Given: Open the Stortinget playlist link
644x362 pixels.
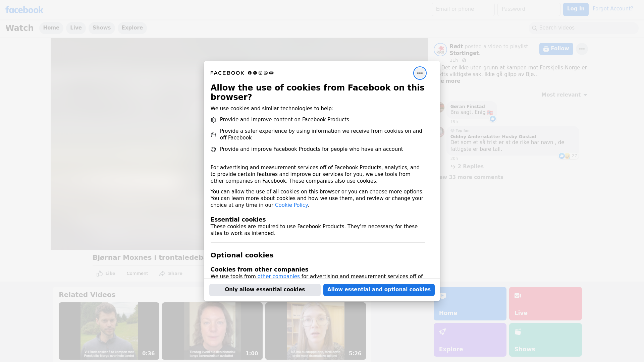Looking at the screenshot, I should point(464,53).
